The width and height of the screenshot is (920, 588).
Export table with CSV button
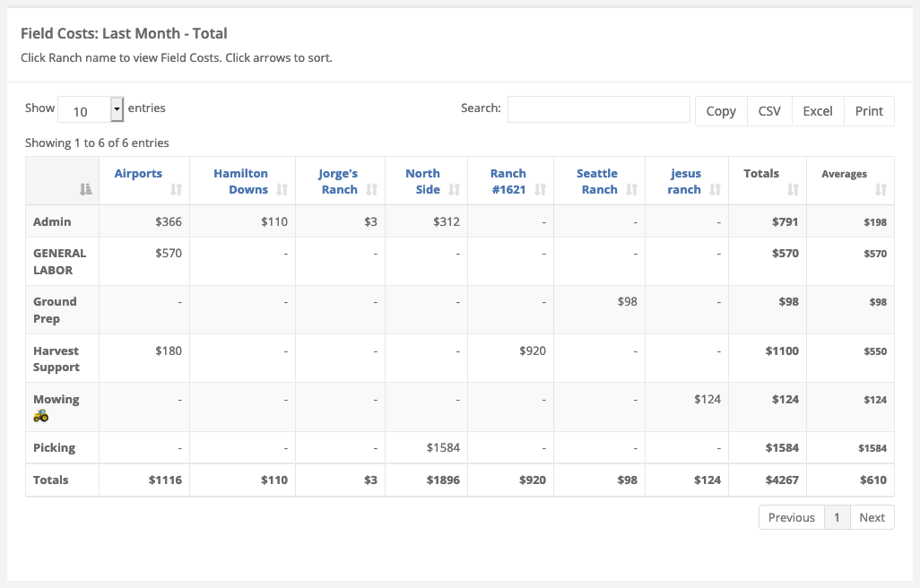pyautogui.click(x=769, y=111)
